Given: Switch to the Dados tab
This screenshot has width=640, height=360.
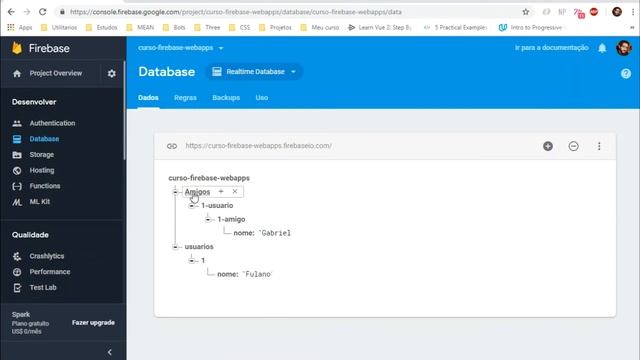Looking at the screenshot, I should (x=148, y=98).
